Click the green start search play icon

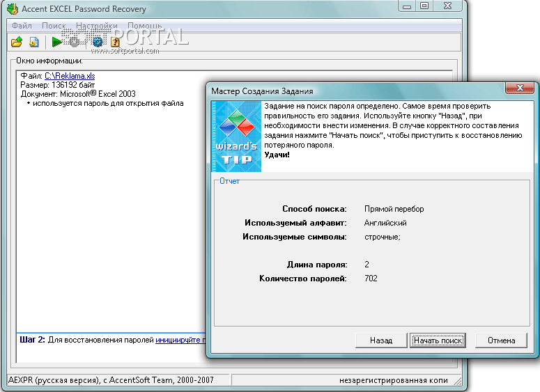tap(56, 42)
